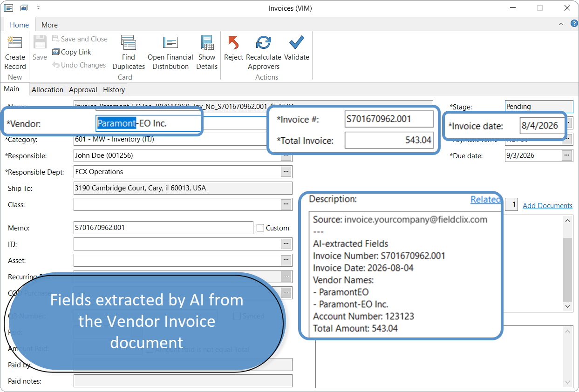Open the Asset lookup button
Screen dimensions: 579x392
(286, 260)
